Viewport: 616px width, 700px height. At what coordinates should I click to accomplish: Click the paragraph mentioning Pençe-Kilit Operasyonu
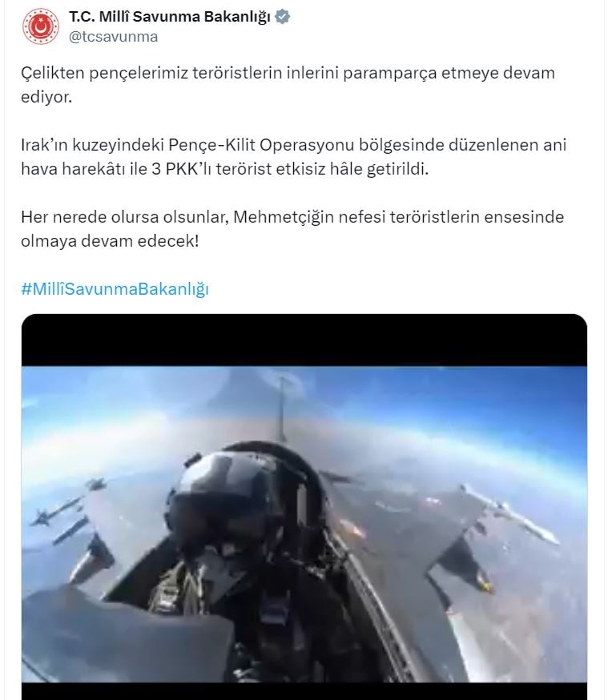coord(293,157)
